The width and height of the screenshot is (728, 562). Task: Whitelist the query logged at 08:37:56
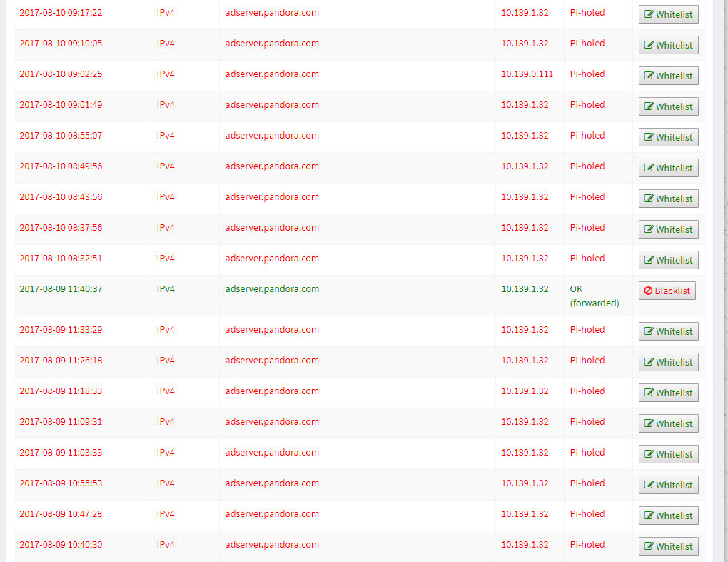point(668,229)
